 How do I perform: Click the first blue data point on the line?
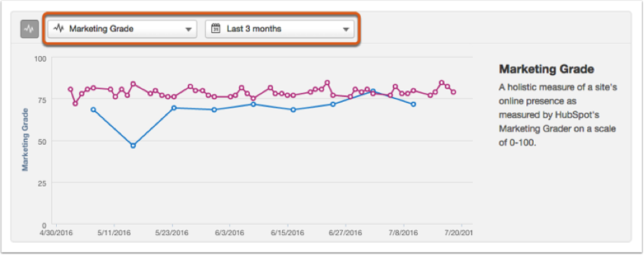click(93, 109)
